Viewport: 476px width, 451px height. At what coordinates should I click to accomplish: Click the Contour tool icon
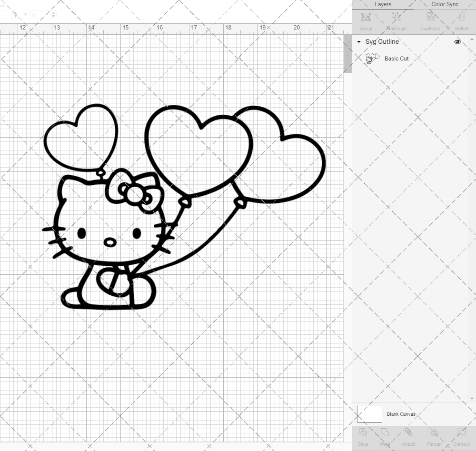pyautogui.click(x=461, y=432)
